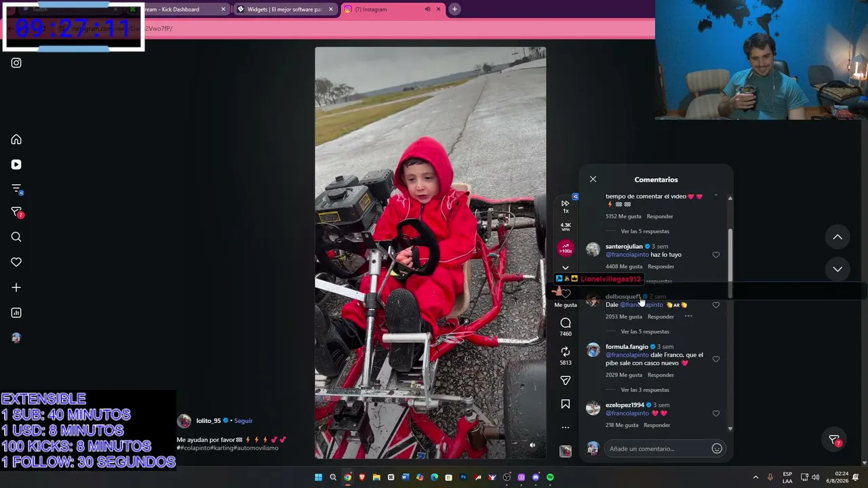Screen dimensions: 868x488
Task: Open the taskbar clock and date
Action: coord(837,477)
